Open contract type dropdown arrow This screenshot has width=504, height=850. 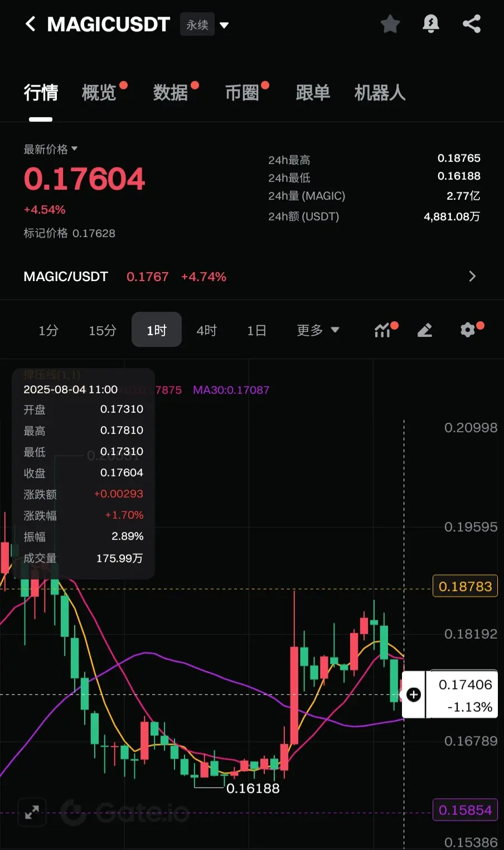click(224, 25)
